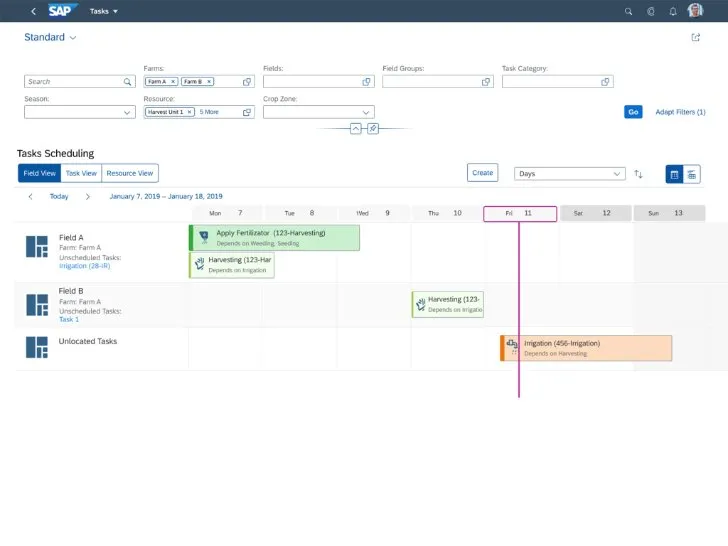
Task: Expand the Standard variant chevron
Action: coord(73,38)
